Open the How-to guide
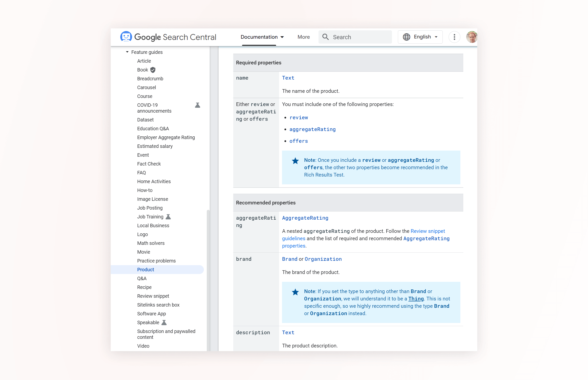The height and width of the screenshot is (380, 588). click(145, 190)
